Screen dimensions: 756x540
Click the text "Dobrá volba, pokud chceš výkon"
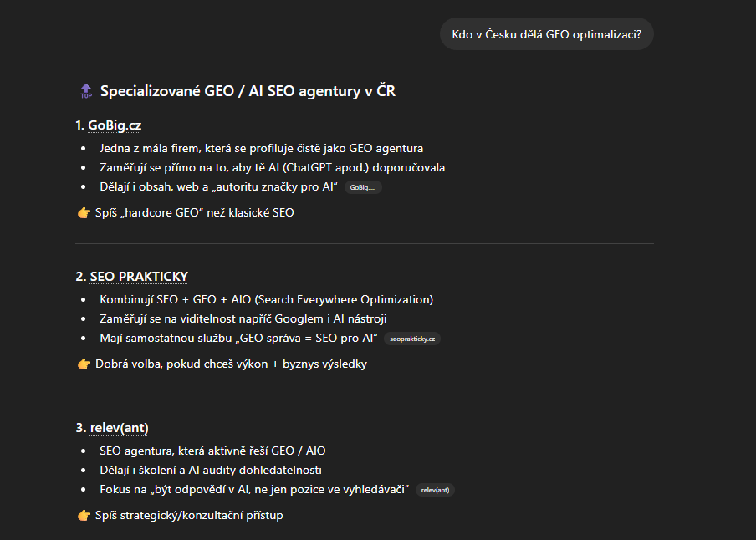tap(231, 364)
